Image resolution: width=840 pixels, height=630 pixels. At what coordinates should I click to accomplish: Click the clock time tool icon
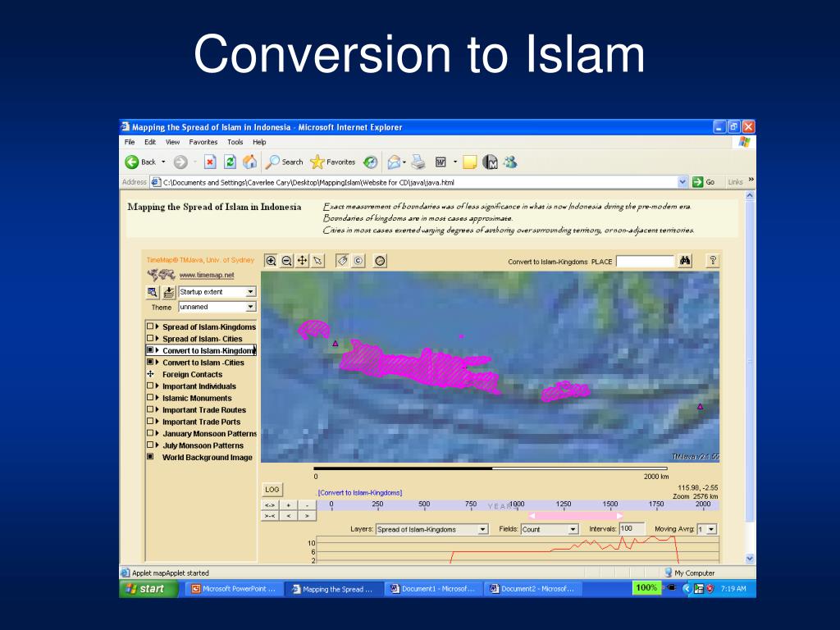(x=380, y=261)
